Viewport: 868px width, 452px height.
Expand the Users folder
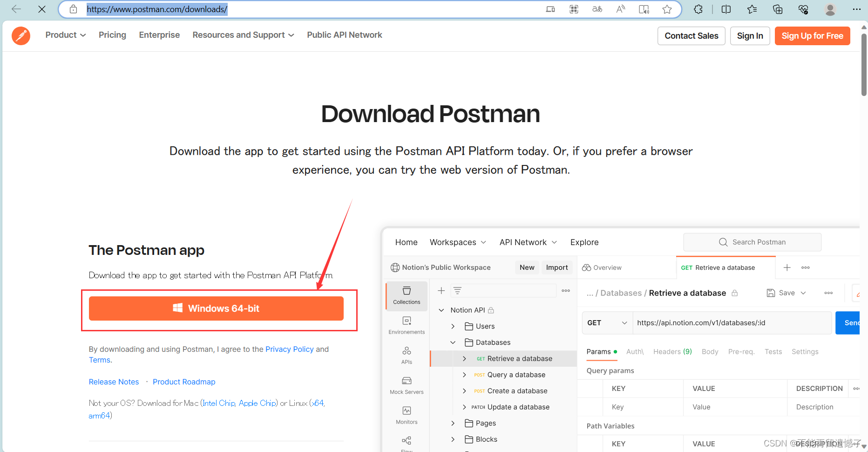pyautogui.click(x=453, y=326)
